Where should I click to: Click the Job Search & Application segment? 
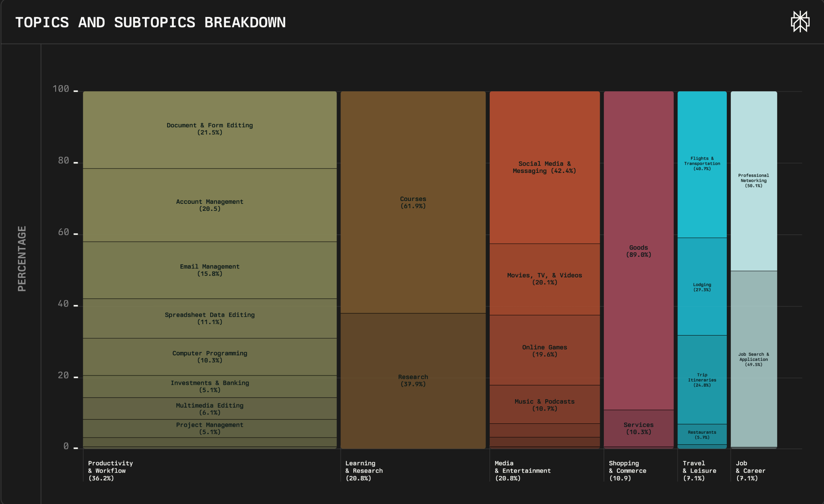click(x=753, y=359)
